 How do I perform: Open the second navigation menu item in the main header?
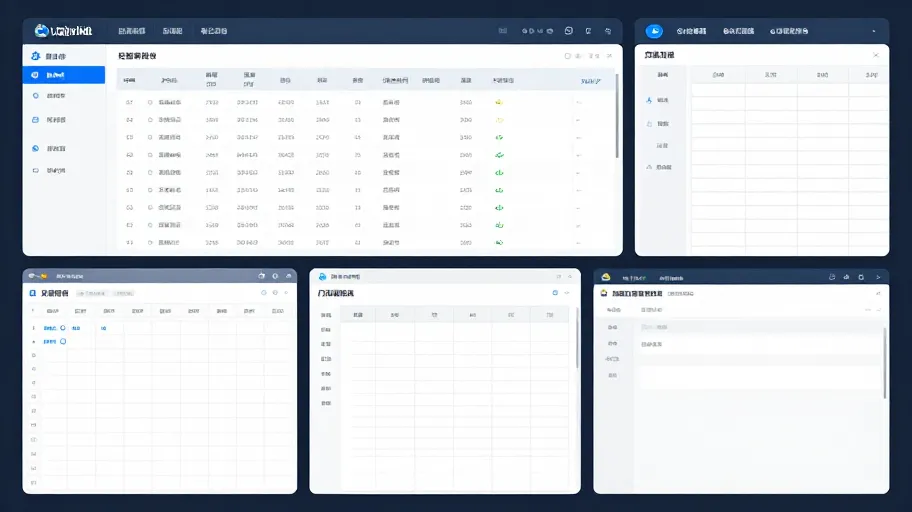(x=172, y=31)
